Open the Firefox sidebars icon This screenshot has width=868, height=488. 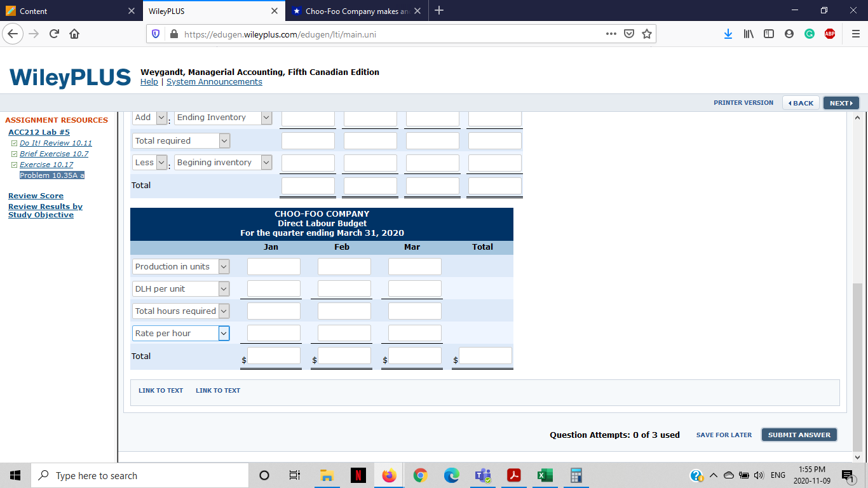769,33
